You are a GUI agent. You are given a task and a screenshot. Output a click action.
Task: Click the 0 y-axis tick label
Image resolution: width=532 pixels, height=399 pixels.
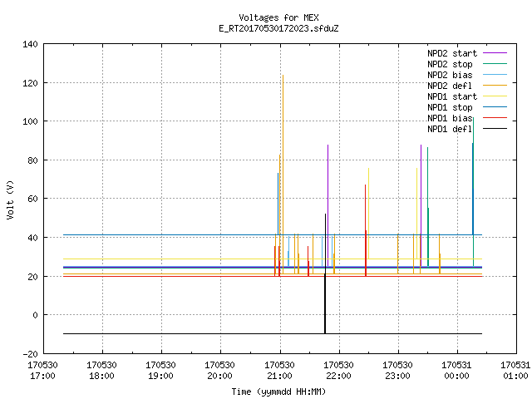click(x=35, y=315)
